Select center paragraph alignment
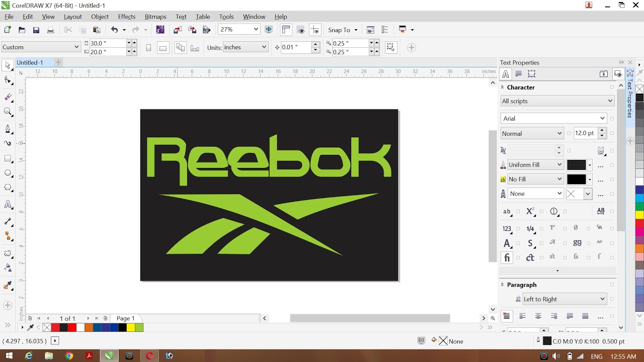 [538, 316]
